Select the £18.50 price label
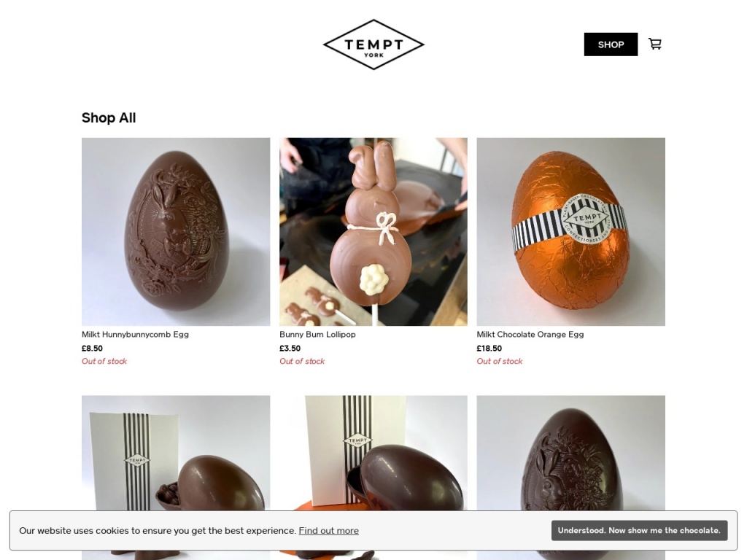 (489, 348)
